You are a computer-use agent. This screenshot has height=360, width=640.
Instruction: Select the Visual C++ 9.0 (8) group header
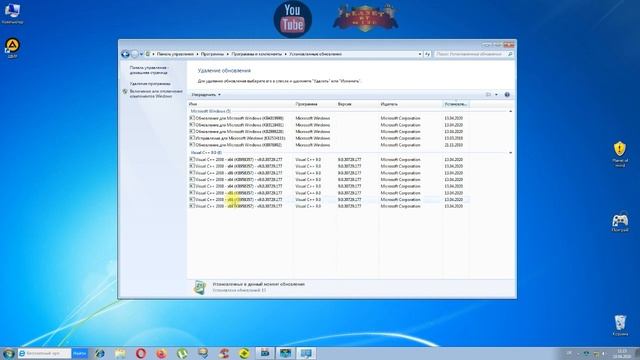pos(206,153)
